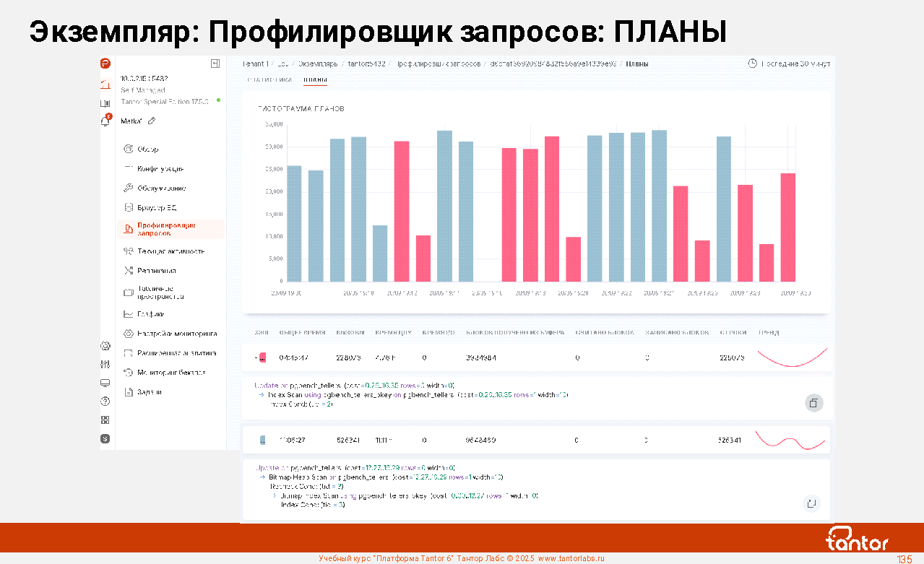Viewport: 924px width, 564px height.
Task: Open the 'Последние 30 минут' time range selector
Action: tap(789, 64)
